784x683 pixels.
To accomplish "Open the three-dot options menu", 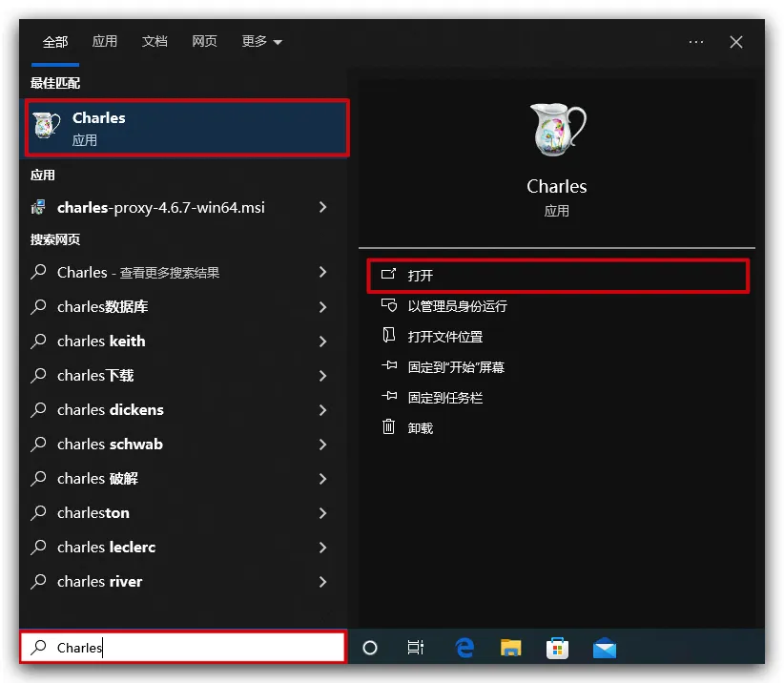I will coord(696,42).
